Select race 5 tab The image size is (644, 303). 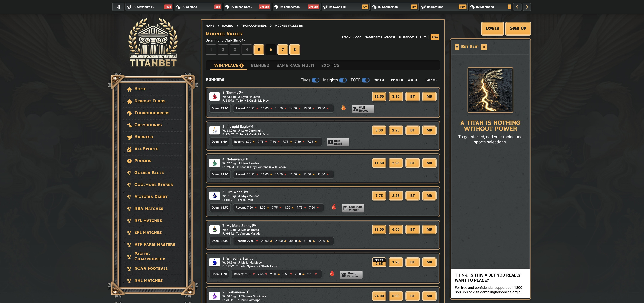pyautogui.click(x=259, y=49)
